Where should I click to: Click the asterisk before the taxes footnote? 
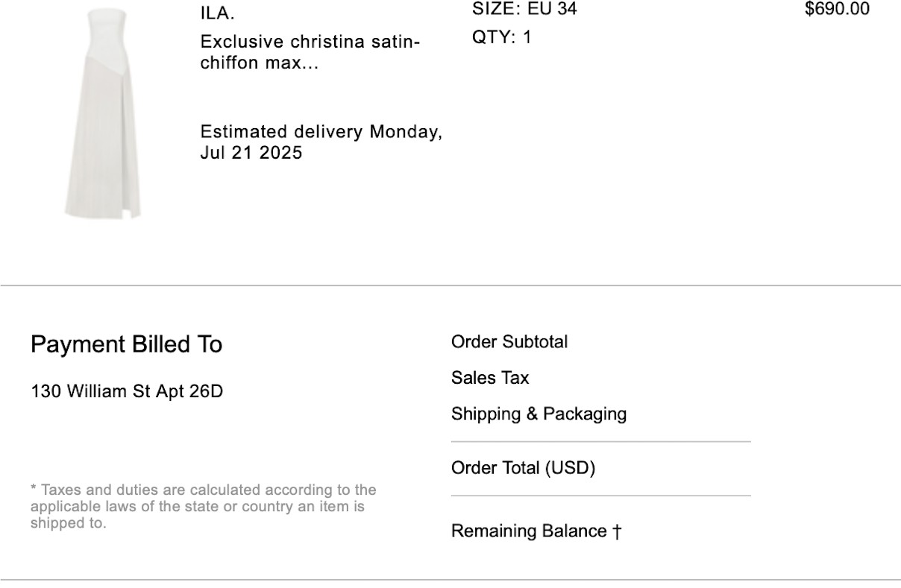coord(34,490)
